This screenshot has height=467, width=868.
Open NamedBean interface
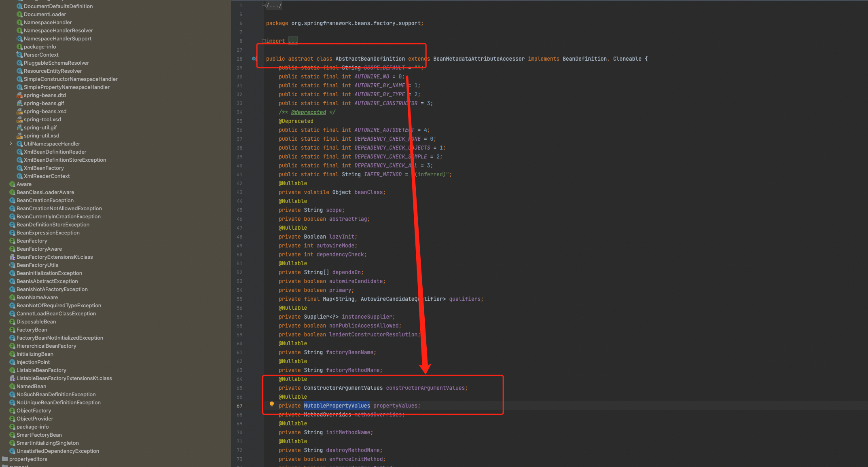[31, 386]
